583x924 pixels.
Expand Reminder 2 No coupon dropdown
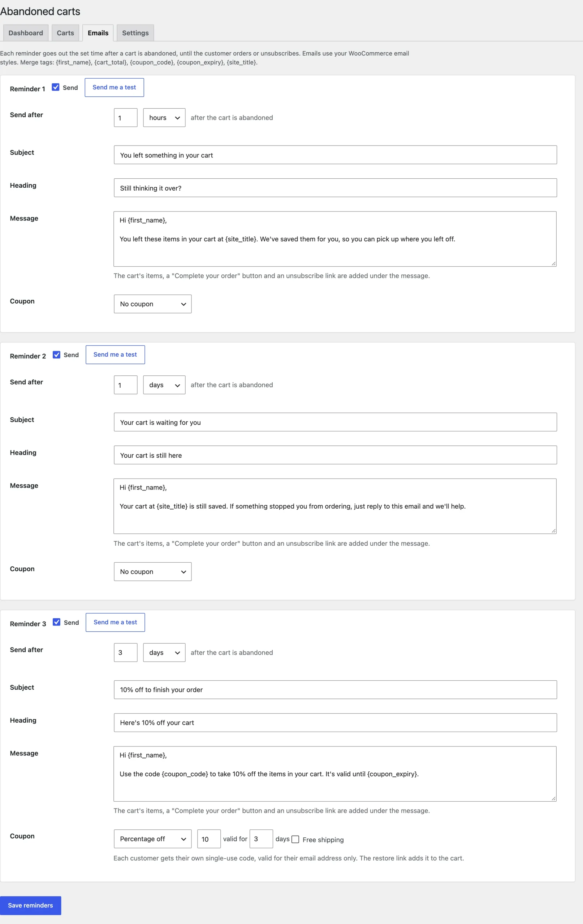click(x=153, y=572)
